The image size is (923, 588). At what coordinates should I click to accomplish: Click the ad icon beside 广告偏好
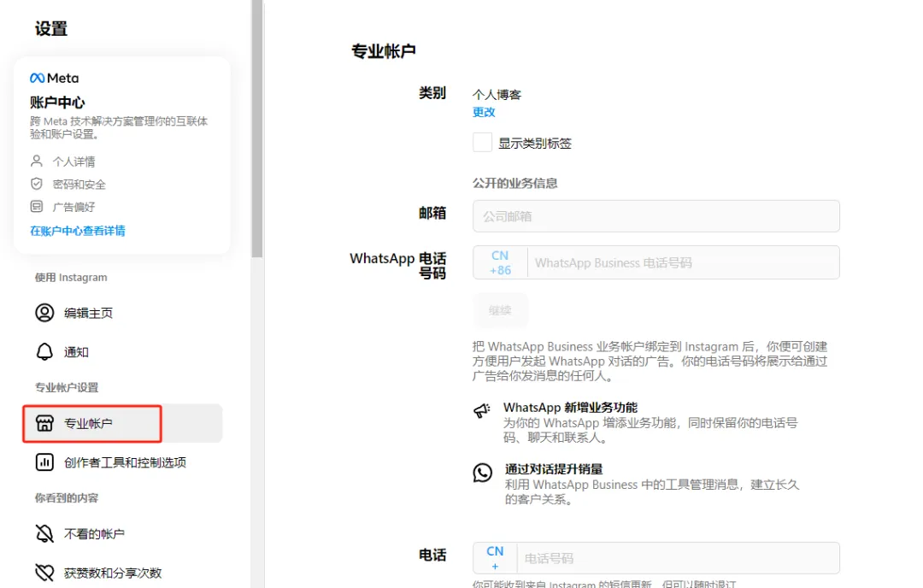[x=37, y=207]
